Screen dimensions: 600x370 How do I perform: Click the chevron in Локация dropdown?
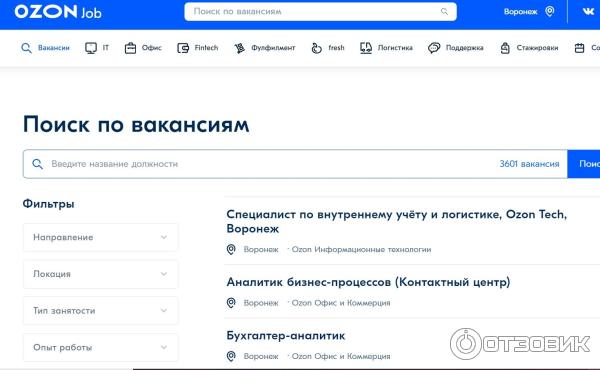(x=164, y=274)
